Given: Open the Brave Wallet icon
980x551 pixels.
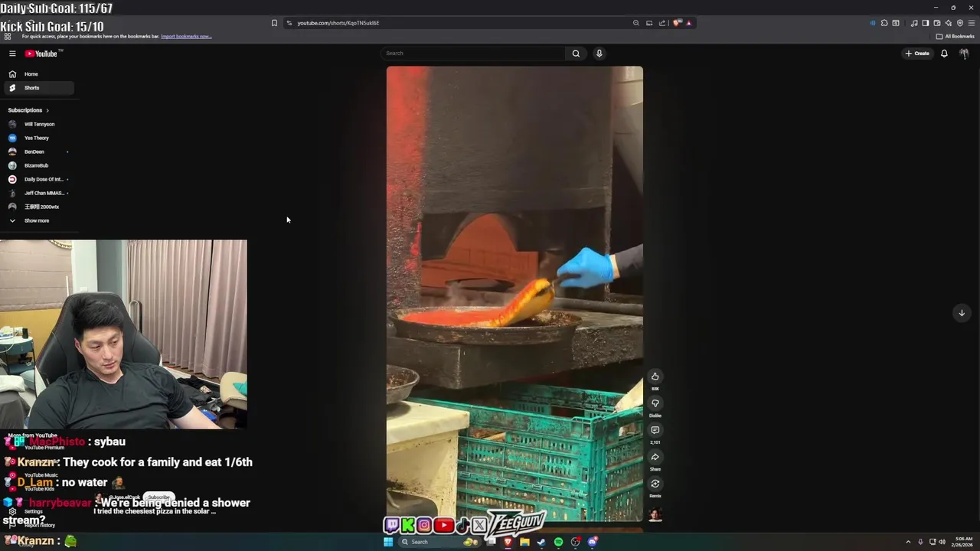Looking at the screenshot, I should tap(937, 23).
